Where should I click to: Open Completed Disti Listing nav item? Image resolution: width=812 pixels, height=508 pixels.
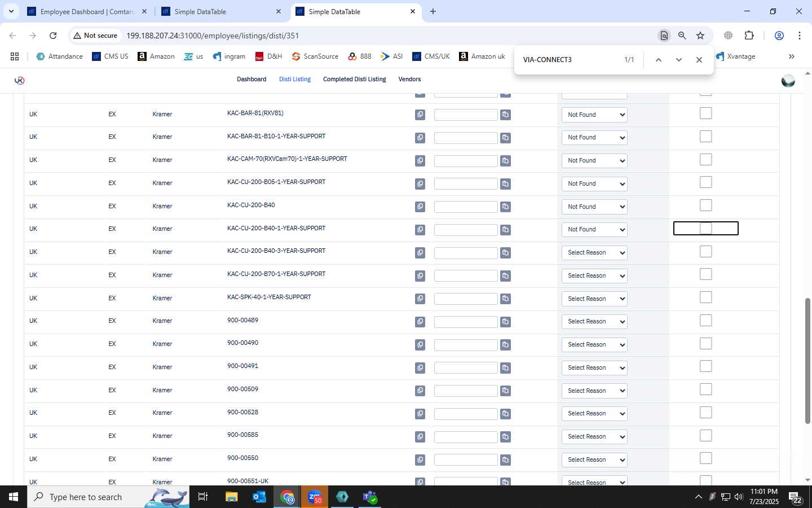[x=354, y=80]
